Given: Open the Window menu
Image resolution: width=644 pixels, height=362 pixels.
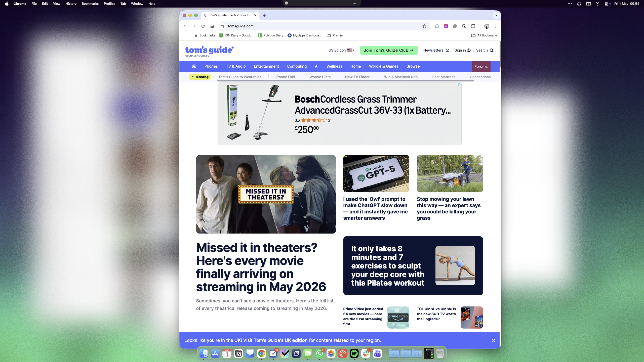Looking at the screenshot, I should pos(137,4).
